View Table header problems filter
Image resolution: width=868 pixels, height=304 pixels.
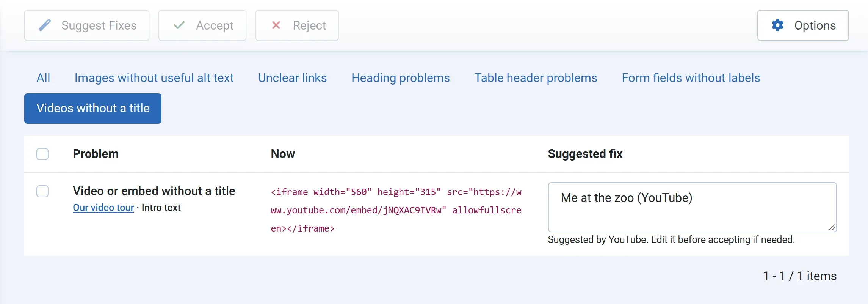(x=536, y=78)
